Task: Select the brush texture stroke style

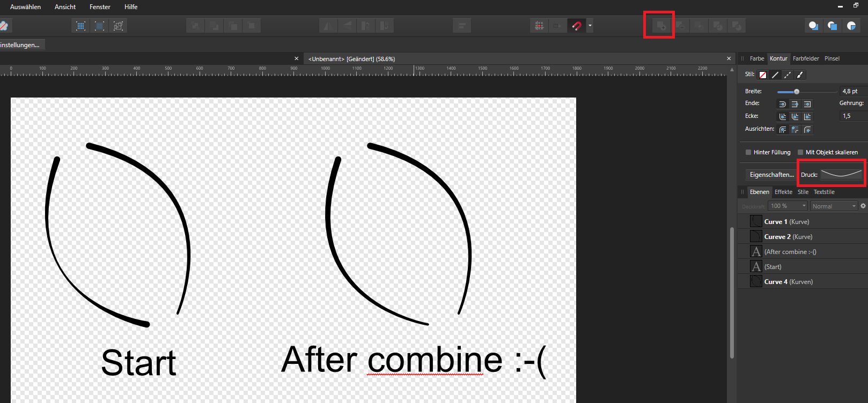Action: pyautogui.click(x=800, y=75)
